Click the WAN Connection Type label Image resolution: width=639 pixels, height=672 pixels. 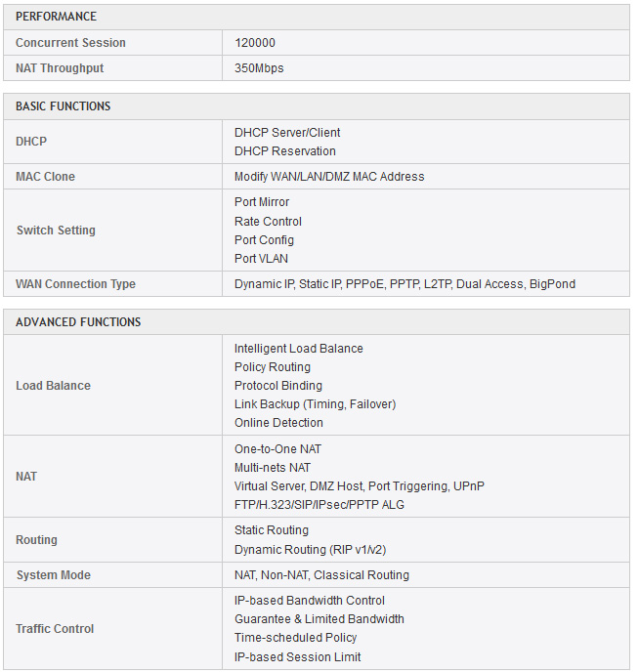pyautogui.click(x=75, y=284)
